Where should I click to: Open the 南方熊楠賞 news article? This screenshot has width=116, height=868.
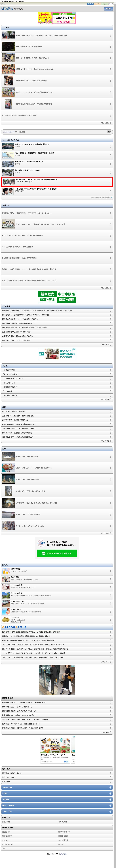(x=57, y=116)
